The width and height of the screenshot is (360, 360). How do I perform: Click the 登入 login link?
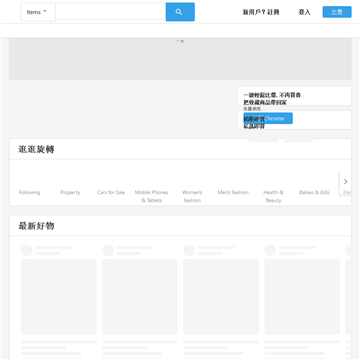[x=304, y=12]
